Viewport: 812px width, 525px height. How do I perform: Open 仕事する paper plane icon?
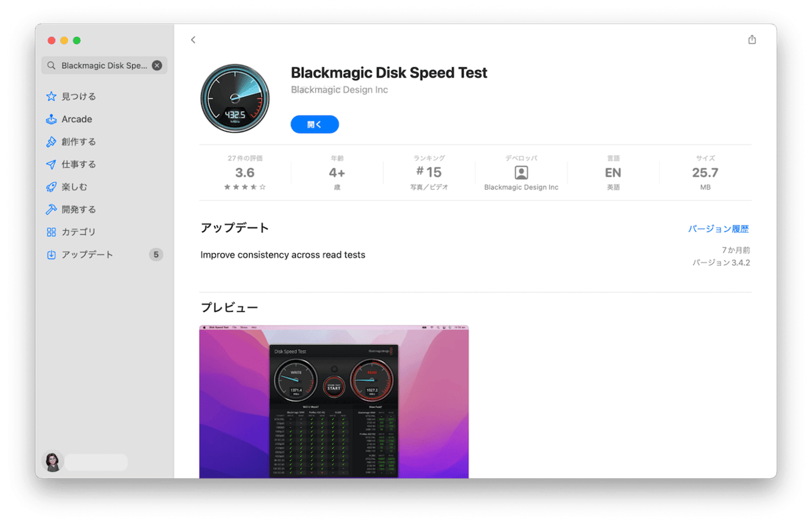[51, 164]
